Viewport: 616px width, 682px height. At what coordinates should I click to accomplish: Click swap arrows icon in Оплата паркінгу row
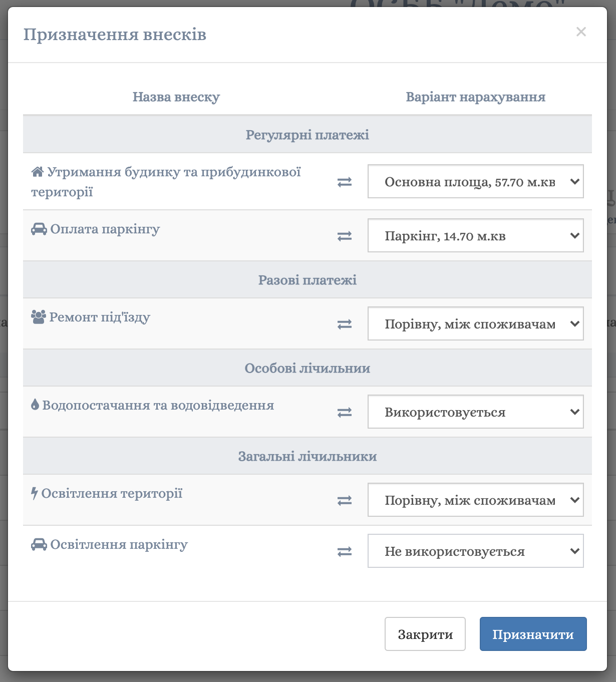pos(345,236)
